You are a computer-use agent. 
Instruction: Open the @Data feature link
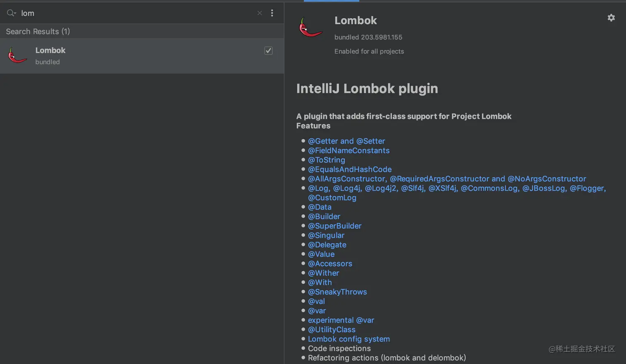[x=319, y=207]
